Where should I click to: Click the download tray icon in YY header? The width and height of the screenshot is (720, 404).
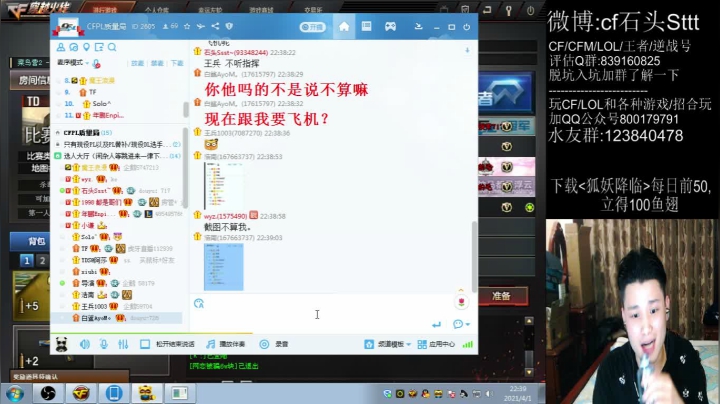coord(418,27)
